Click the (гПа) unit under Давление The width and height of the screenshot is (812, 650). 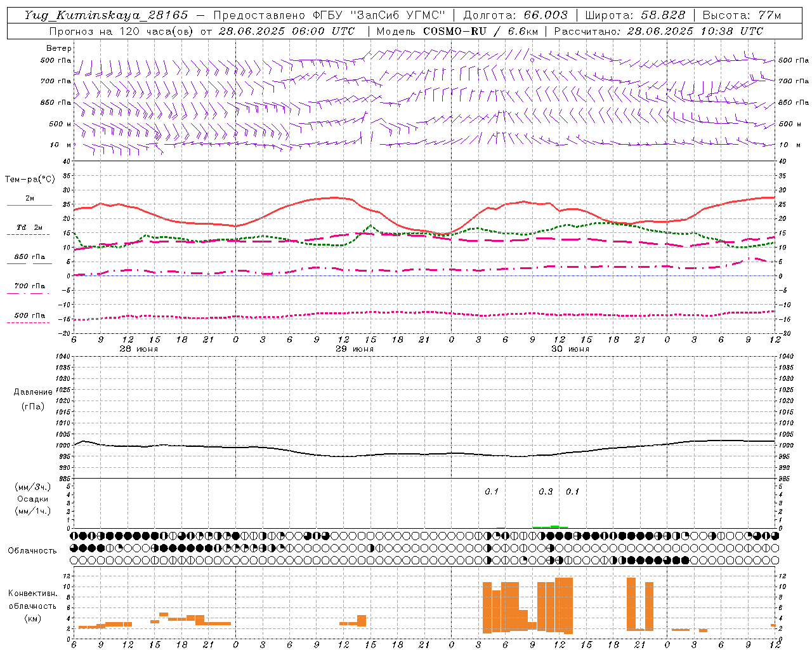tap(32, 406)
